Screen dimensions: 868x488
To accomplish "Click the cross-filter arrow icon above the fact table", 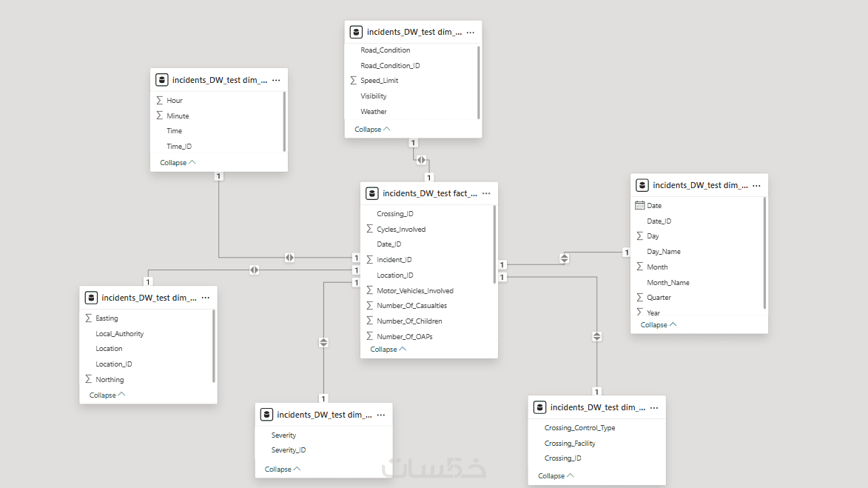I will click(x=421, y=160).
